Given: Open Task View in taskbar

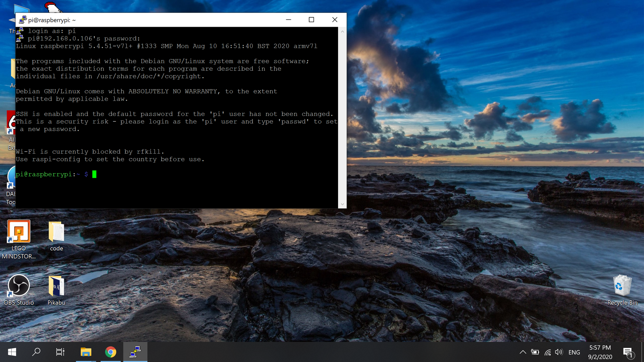Looking at the screenshot, I should 60,352.
